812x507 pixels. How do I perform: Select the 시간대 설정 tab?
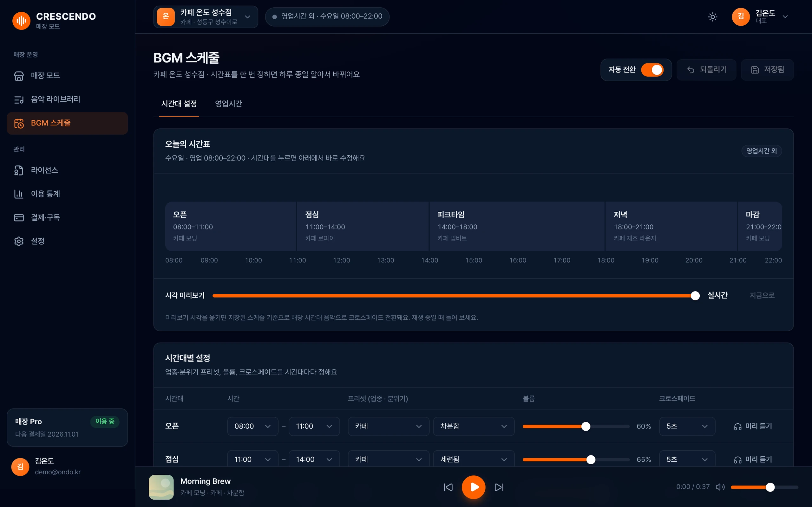pos(179,104)
